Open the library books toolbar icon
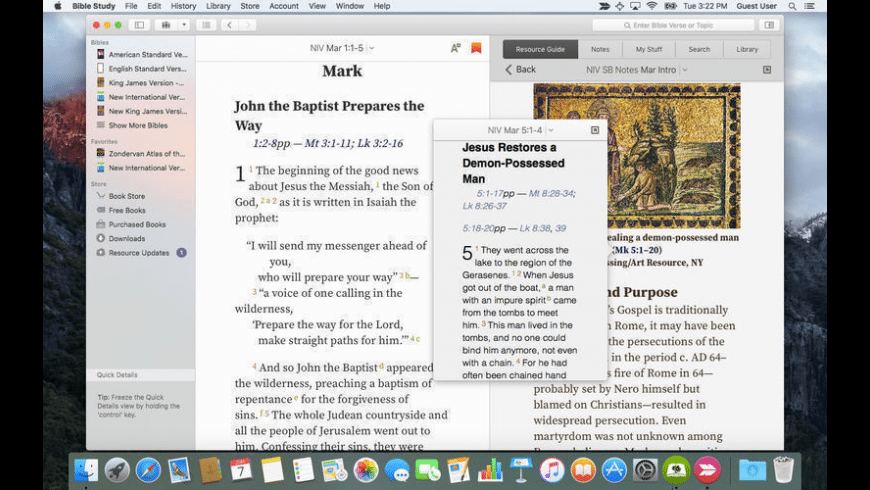870x490 pixels. click(x=166, y=25)
